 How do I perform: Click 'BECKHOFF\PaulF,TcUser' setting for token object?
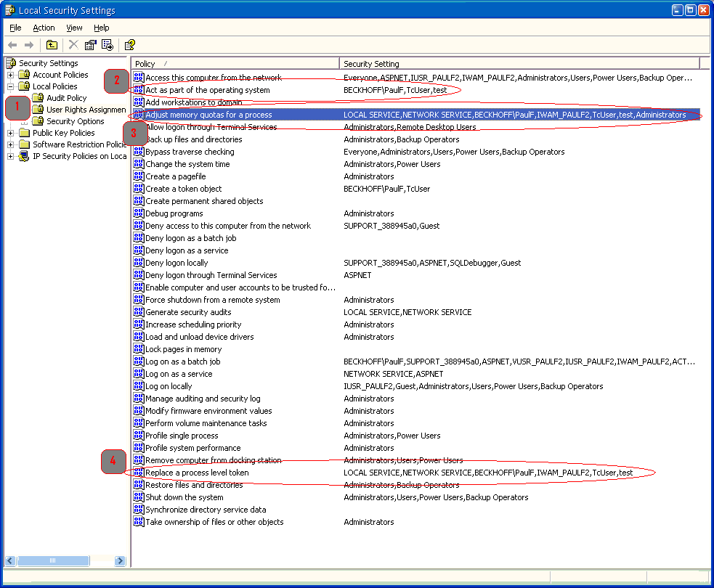tap(386, 189)
